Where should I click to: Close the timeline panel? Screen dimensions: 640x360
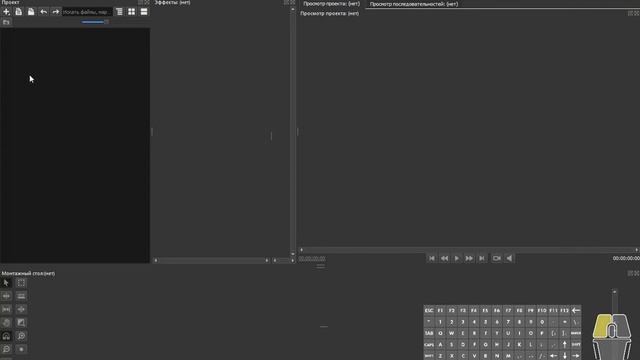point(636,273)
